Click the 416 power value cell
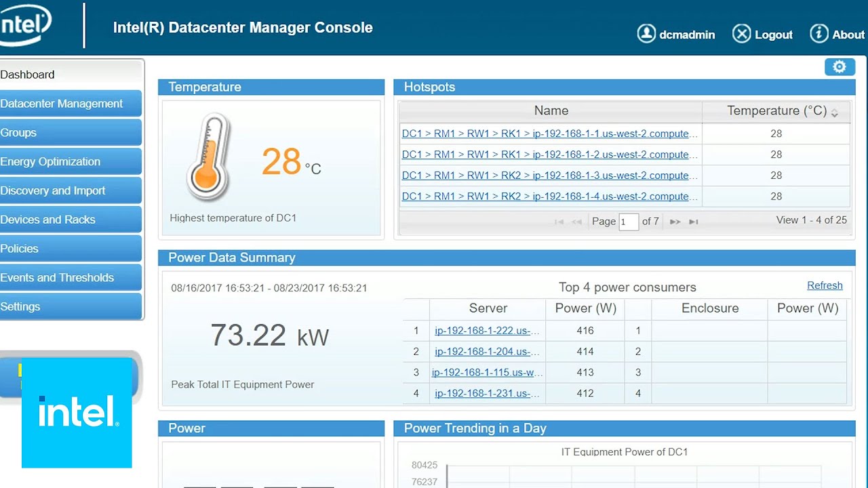The height and width of the screenshot is (488, 868). [585, 331]
